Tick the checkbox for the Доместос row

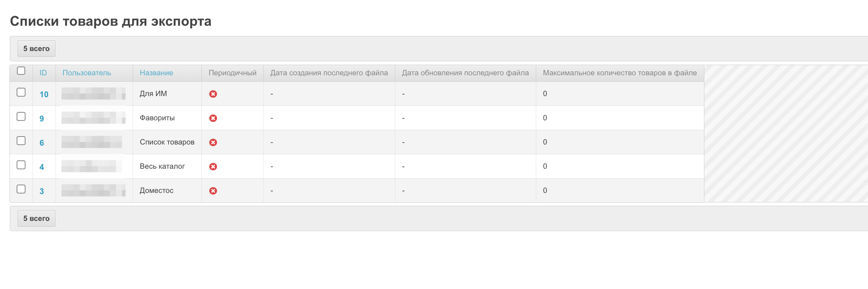point(21,189)
